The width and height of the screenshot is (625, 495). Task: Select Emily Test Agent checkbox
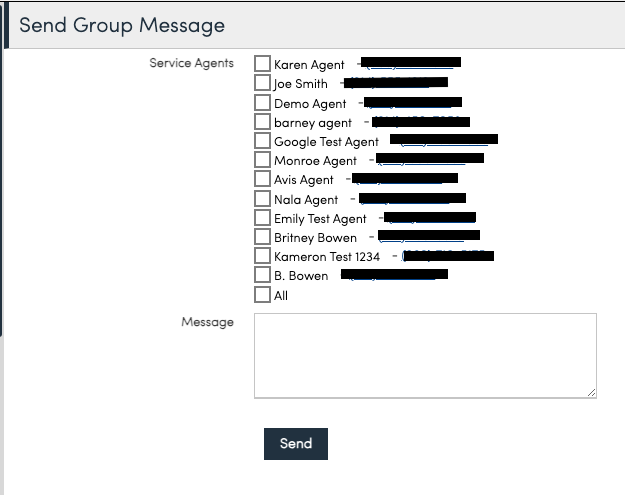tap(262, 218)
